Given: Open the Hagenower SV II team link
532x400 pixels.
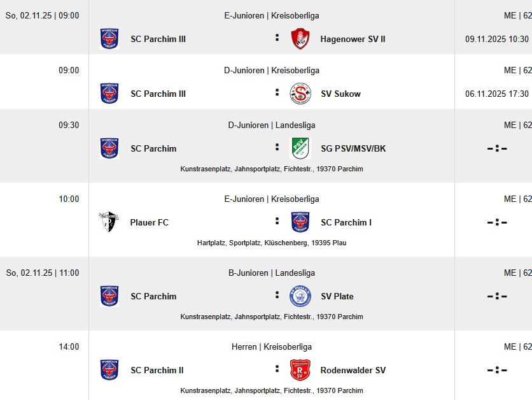Looking at the screenshot, I should [x=353, y=39].
